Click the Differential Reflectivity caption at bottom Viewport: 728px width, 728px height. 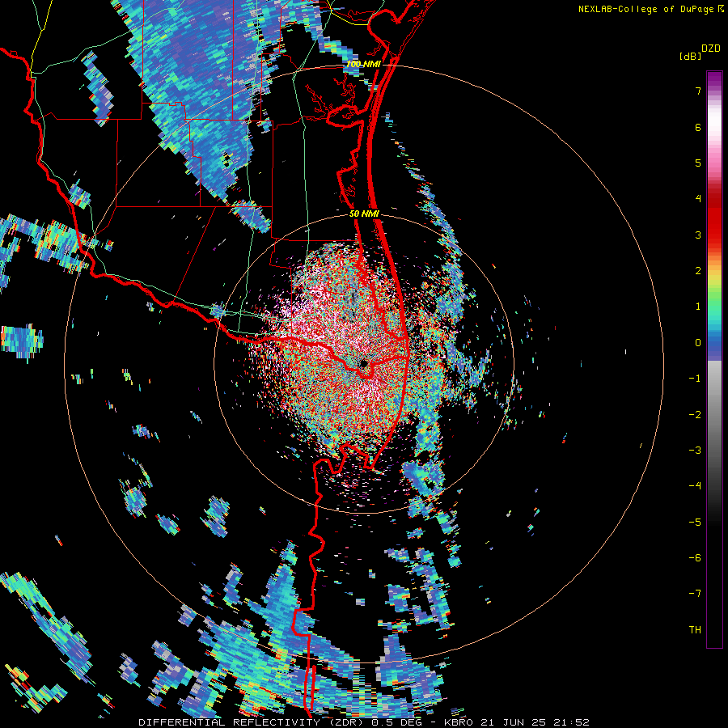(364, 722)
